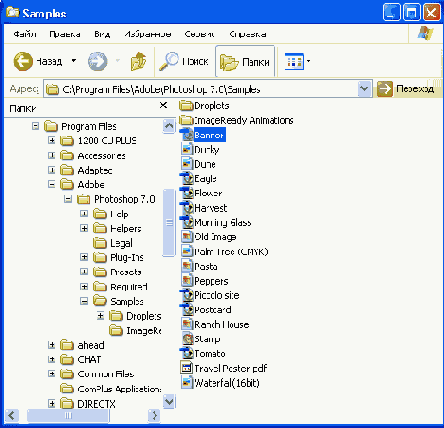
Task: Expand the Droplets node in tree
Action: [100, 316]
